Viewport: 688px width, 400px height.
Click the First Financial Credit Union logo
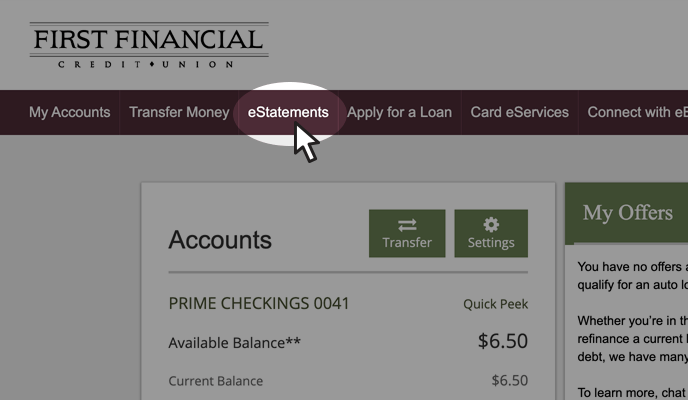click(x=148, y=46)
